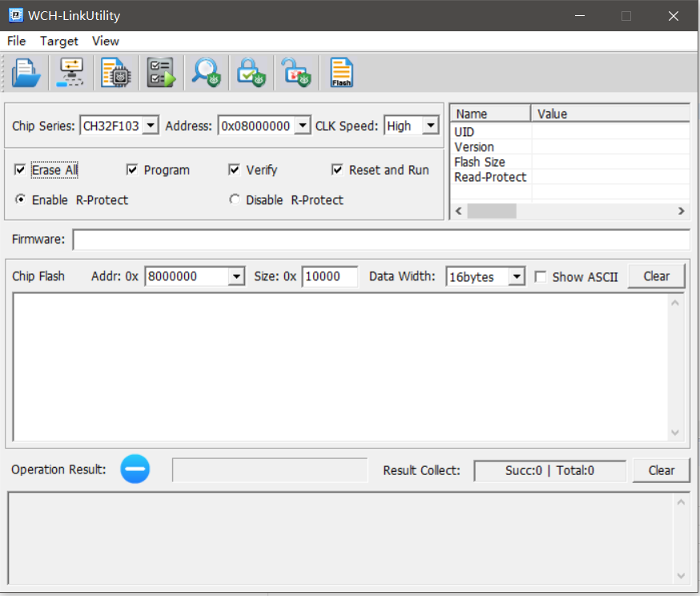Open the Data Width 16bytes dropdown
This screenshot has width=700, height=596.
click(x=517, y=276)
